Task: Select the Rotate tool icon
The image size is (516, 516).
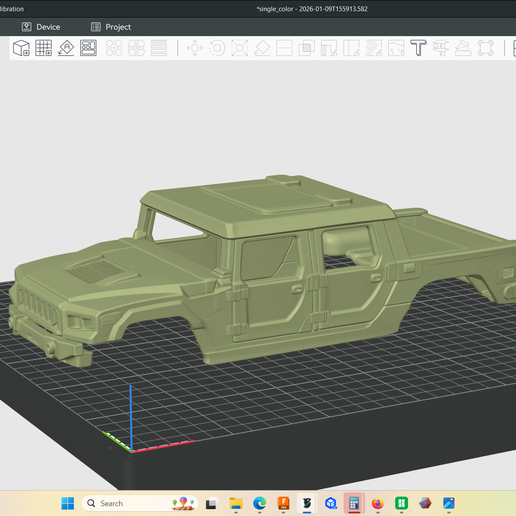Action: coord(217,48)
